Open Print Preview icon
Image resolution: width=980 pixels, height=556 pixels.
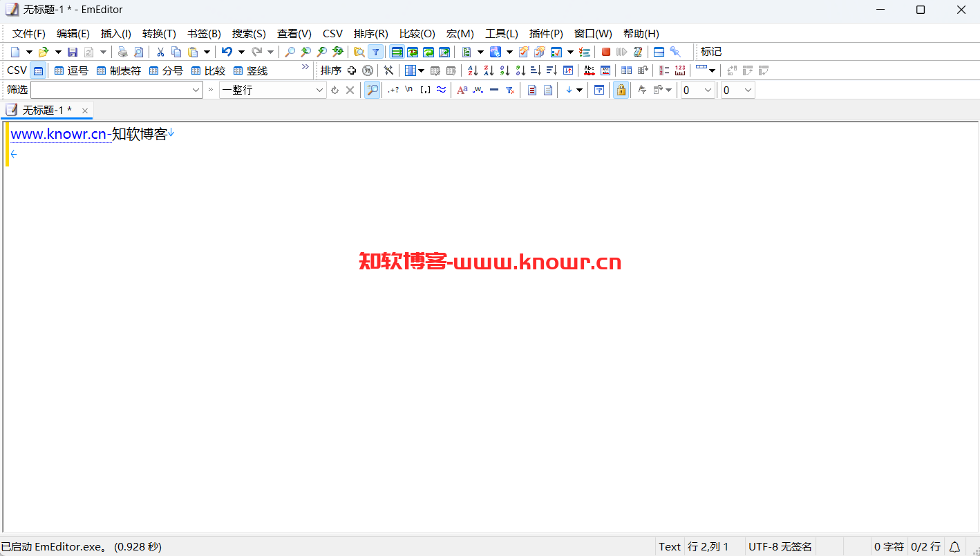click(x=139, y=52)
